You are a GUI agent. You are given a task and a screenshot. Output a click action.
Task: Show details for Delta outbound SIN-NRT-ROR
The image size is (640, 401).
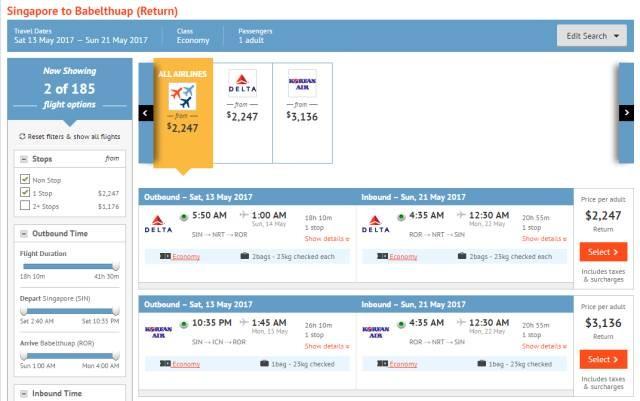coord(327,238)
